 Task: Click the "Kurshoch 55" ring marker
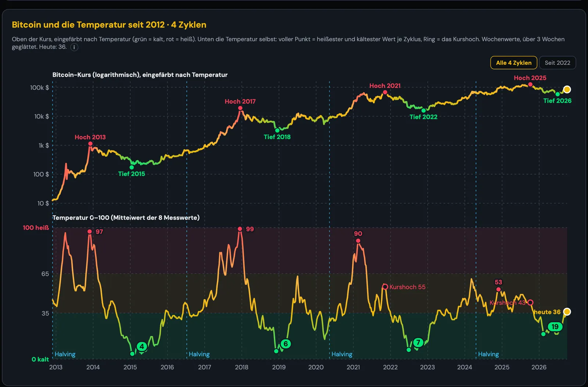point(385,287)
